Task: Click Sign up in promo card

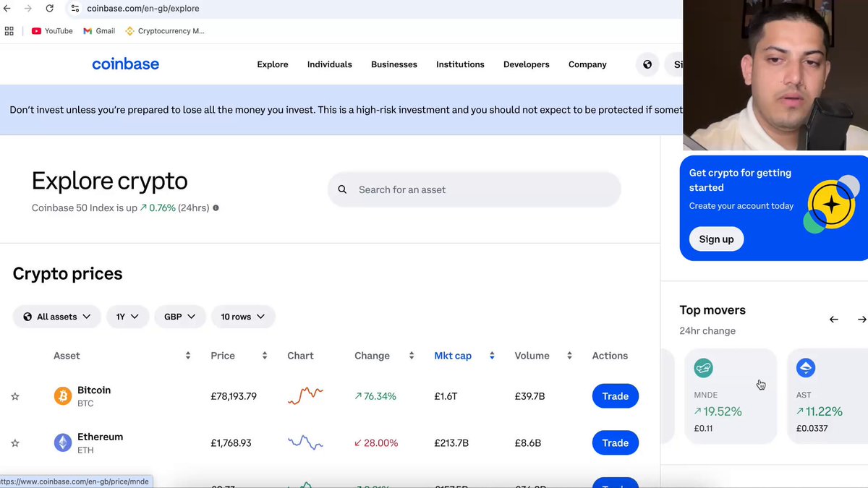Action: coord(716,239)
